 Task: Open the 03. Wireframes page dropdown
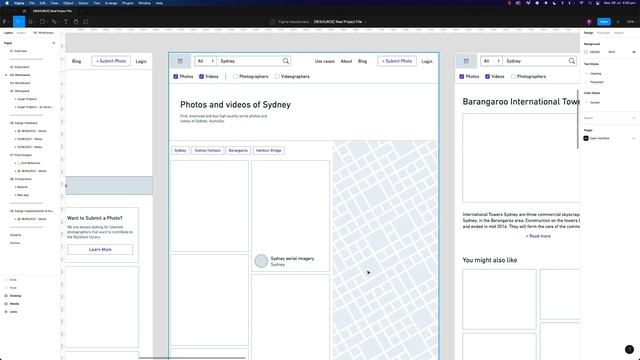(43, 33)
